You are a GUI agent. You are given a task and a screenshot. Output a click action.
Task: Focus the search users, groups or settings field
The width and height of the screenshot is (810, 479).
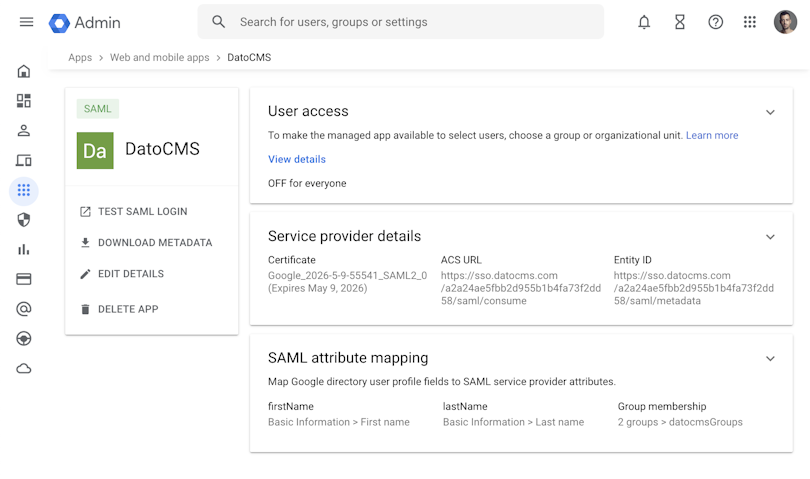pyautogui.click(x=400, y=22)
